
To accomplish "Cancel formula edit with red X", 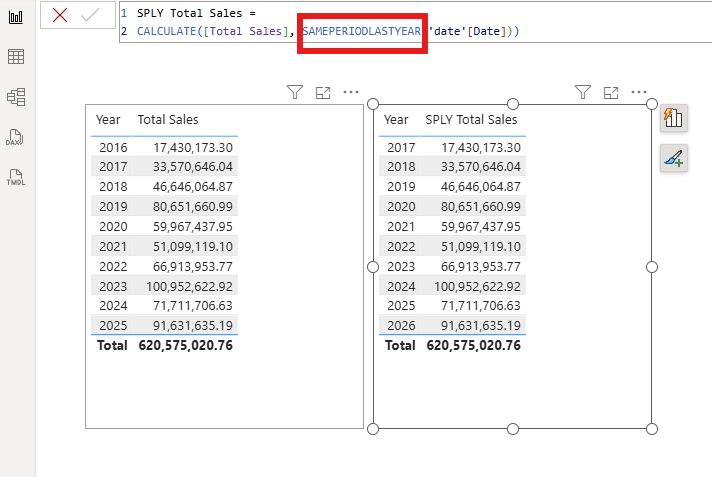I will pyautogui.click(x=60, y=15).
